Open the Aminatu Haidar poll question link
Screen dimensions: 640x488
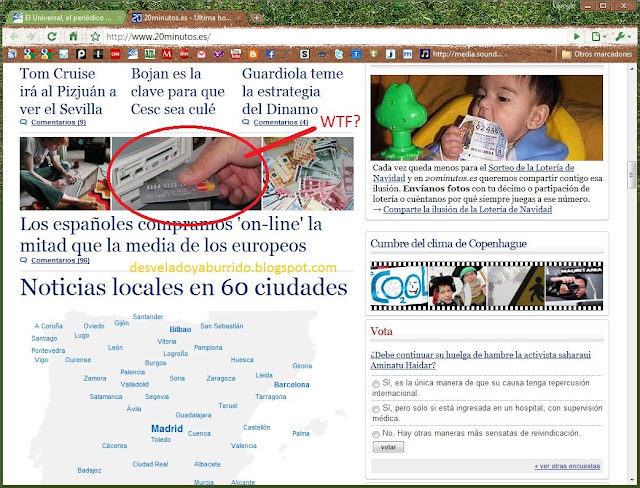480,360
